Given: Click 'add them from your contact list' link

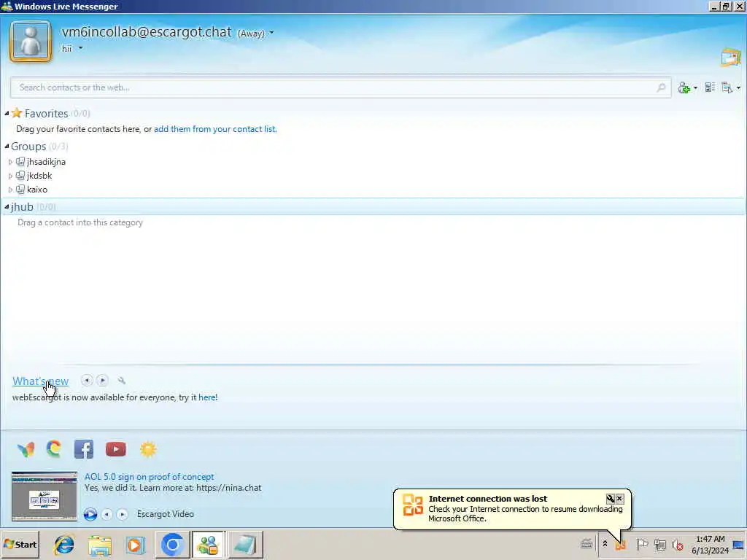Looking at the screenshot, I should pos(214,129).
